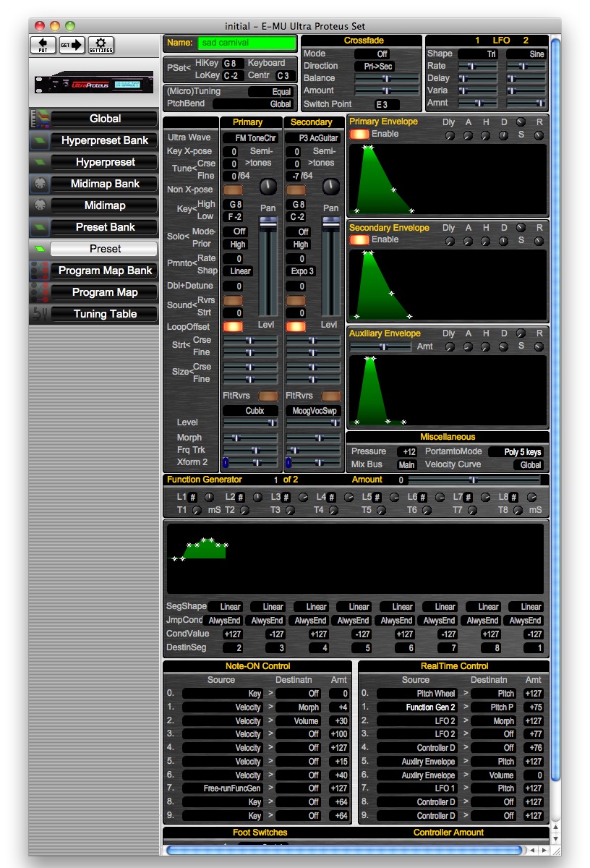Toggle the Secondary Envelope Enable button
Viewport: 590px width, 868px height.
pos(359,239)
